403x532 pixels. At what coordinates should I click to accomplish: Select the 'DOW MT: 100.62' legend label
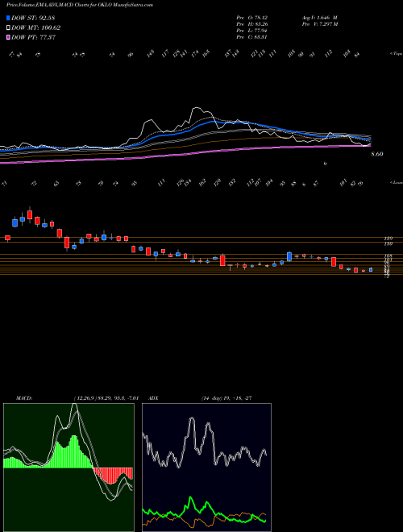click(36, 28)
